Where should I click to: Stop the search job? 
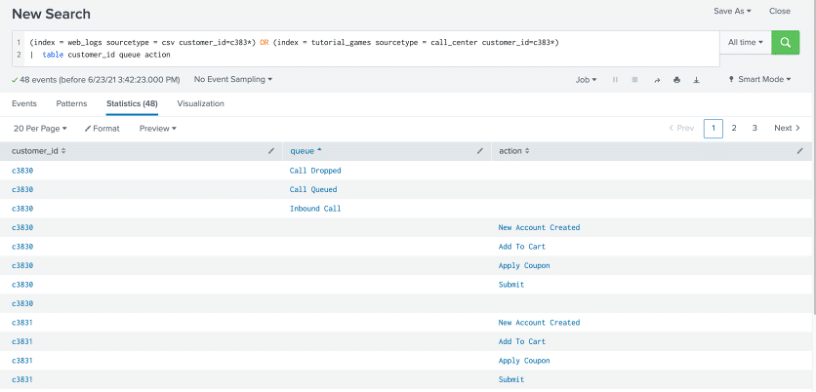pyautogui.click(x=634, y=80)
